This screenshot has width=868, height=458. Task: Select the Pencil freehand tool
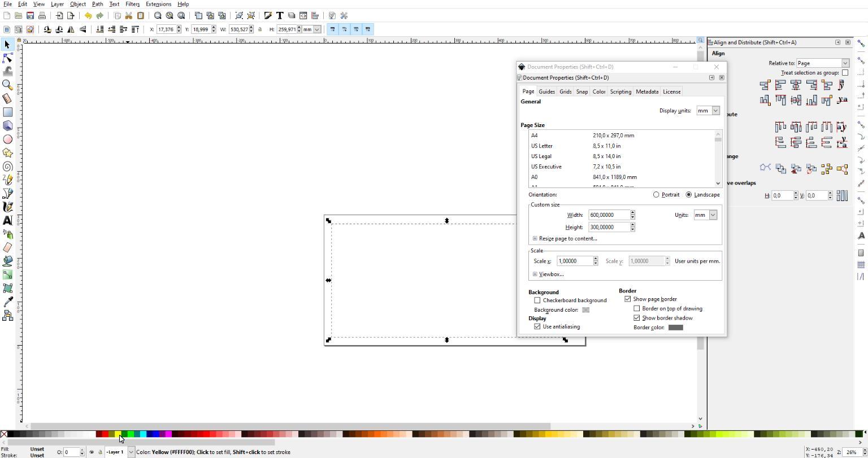click(7, 180)
